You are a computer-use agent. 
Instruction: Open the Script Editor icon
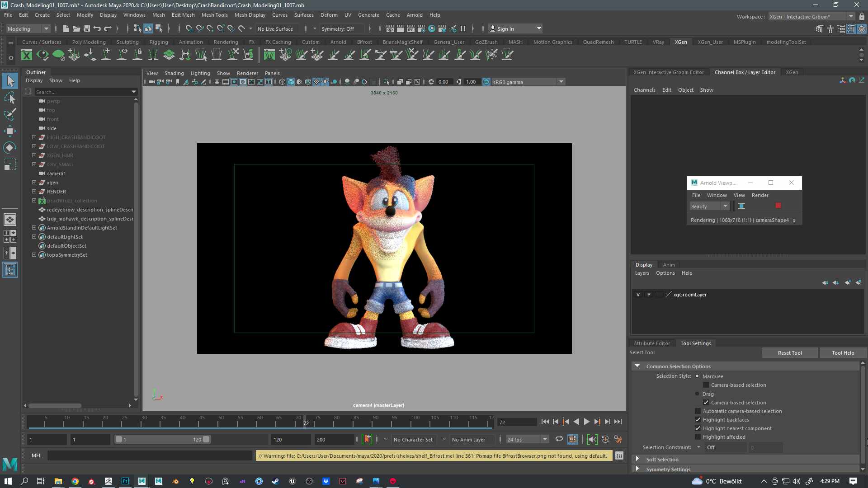tap(619, 455)
